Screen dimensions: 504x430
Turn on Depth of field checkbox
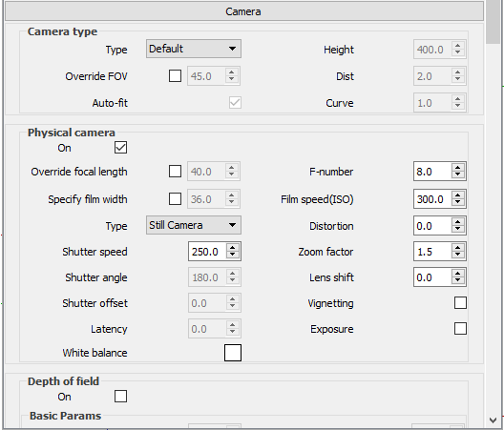120,397
